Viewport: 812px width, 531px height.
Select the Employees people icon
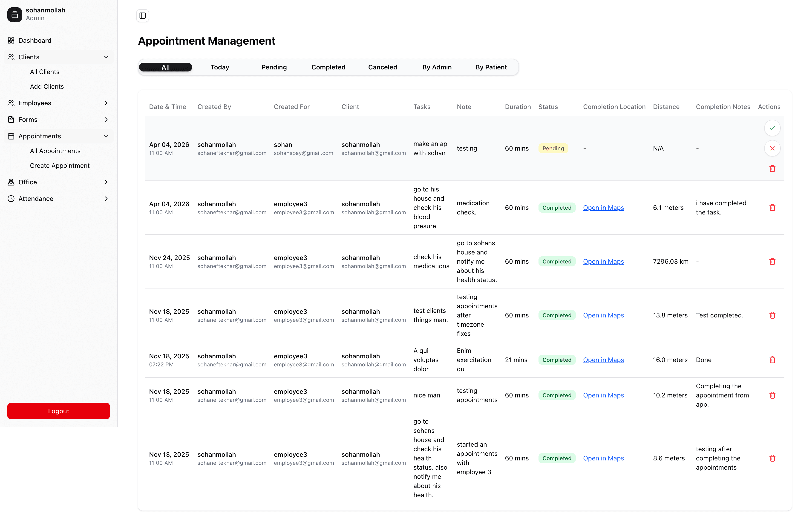(x=11, y=103)
